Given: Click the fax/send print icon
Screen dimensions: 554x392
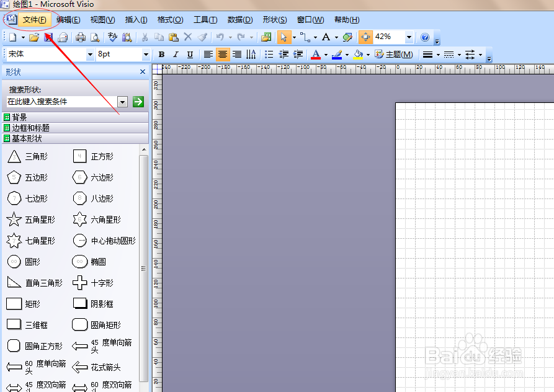Looking at the screenshot, I should coord(63,37).
